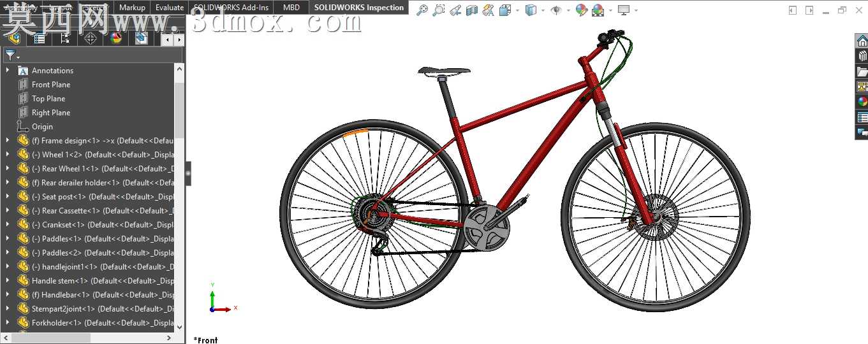The height and width of the screenshot is (344, 868).
Task: Select the SOLIDWORKS Inspection tab
Action: [x=359, y=8]
